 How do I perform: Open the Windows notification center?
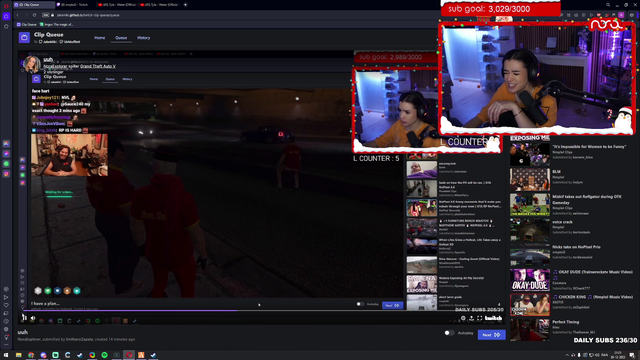click(632, 355)
